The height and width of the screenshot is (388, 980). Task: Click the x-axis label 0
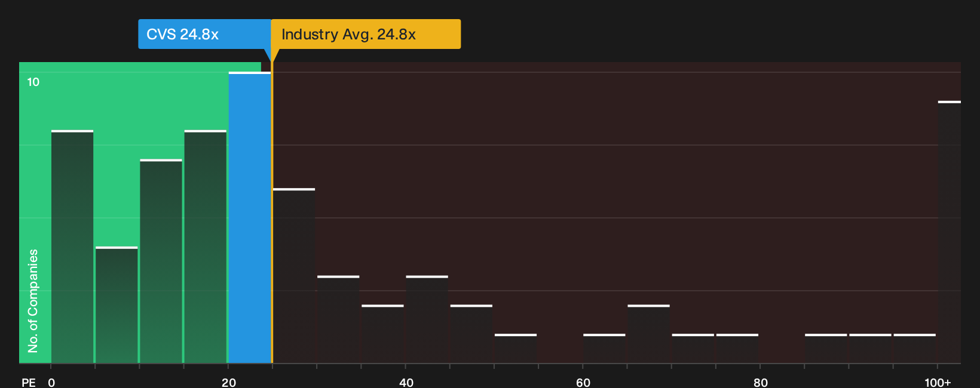click(51, 382)
